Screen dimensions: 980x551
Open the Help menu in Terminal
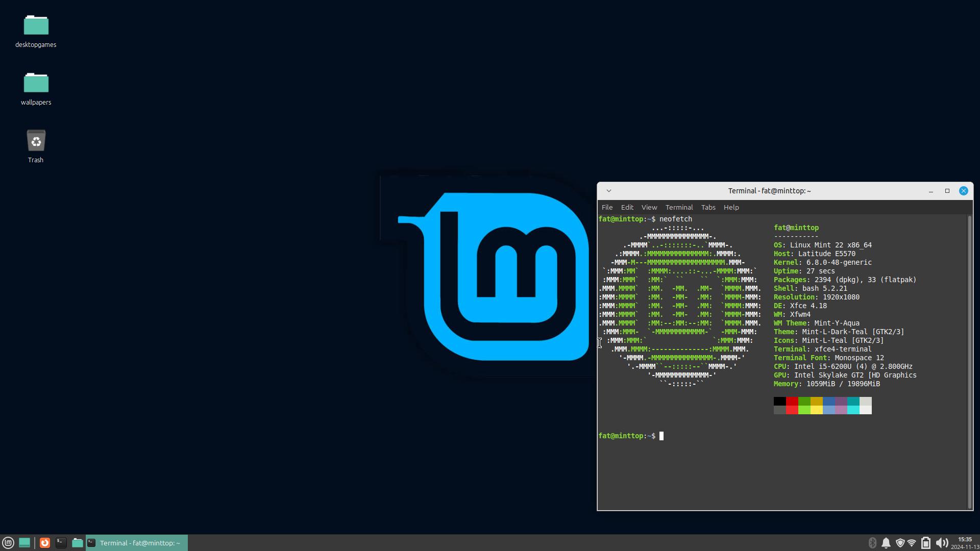coord(731,207)
